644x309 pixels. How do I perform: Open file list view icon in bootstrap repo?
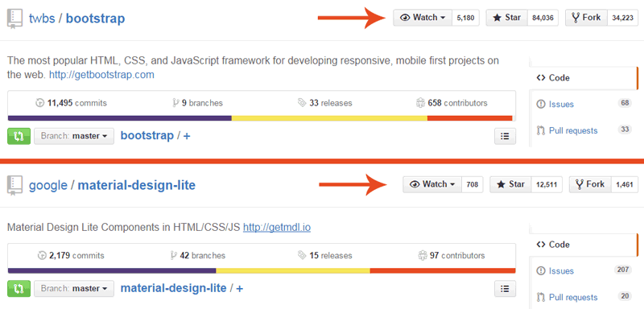coord(506,137)
